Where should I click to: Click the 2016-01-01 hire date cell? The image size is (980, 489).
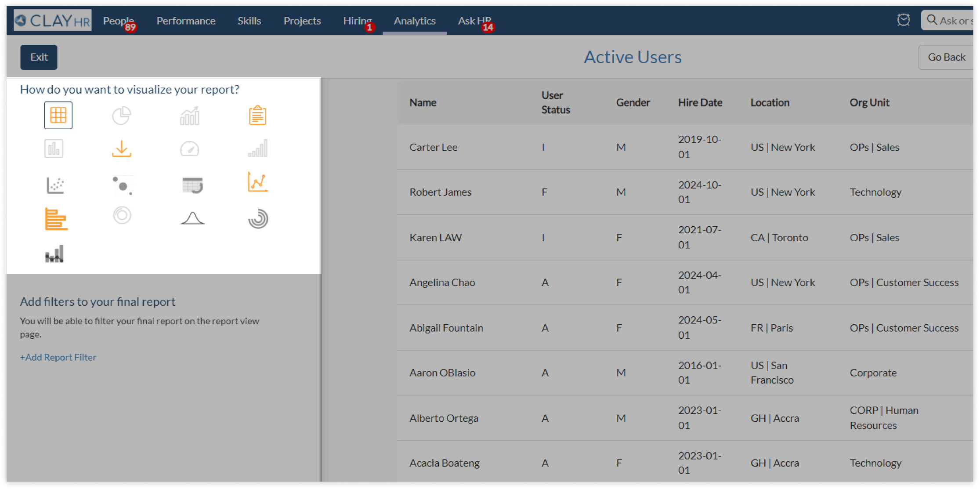699,373
